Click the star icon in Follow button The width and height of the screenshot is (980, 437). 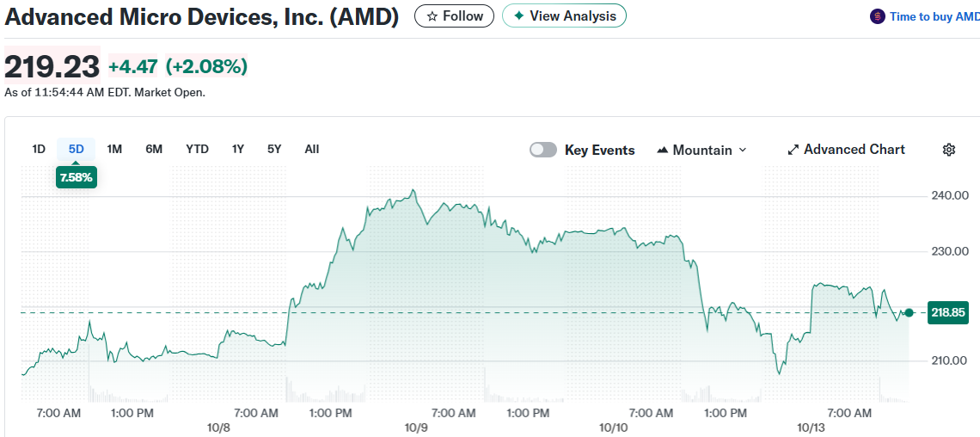coord(432,16)
